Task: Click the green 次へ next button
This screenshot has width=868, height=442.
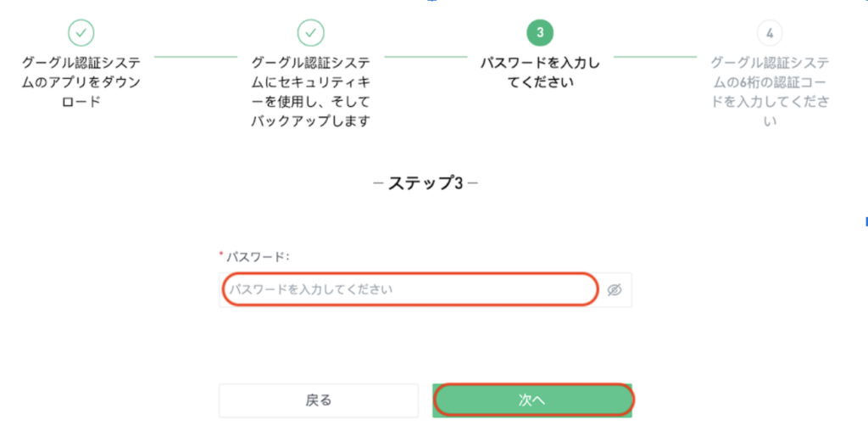Action: (x=532, y=400)
